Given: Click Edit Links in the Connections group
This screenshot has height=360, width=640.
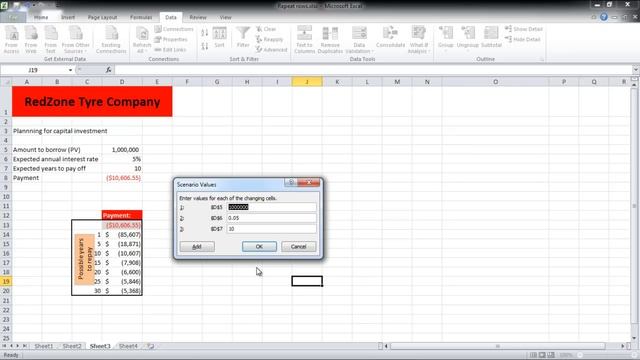Looking at the screenshot, I should [x=170, y=49].
